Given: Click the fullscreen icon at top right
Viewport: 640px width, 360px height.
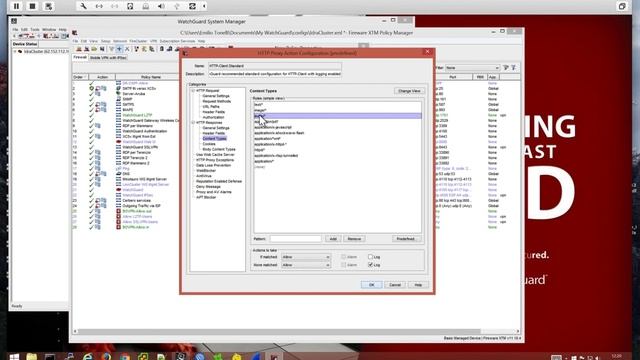Looking at the screenshot, I should point(622,6).
